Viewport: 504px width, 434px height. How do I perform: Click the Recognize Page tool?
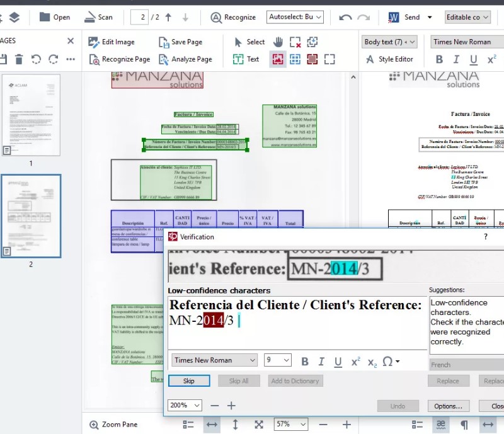pyautogui.click(x=119, y=59)
